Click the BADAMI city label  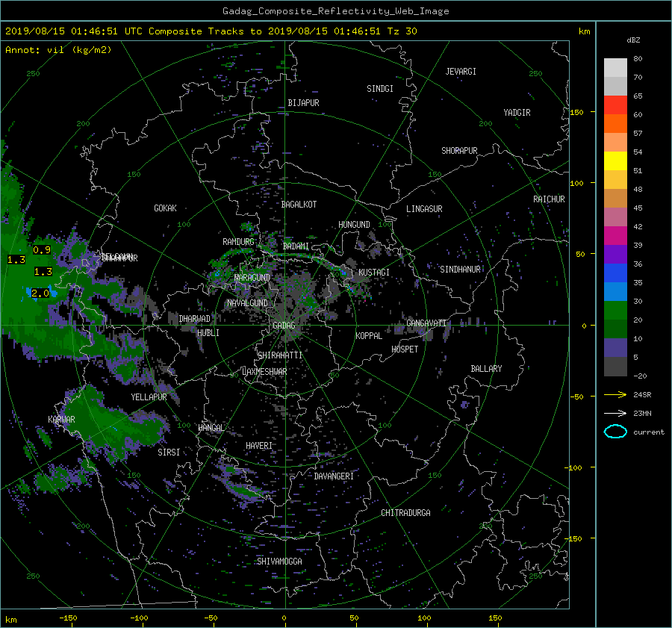[x=296, y=246]
